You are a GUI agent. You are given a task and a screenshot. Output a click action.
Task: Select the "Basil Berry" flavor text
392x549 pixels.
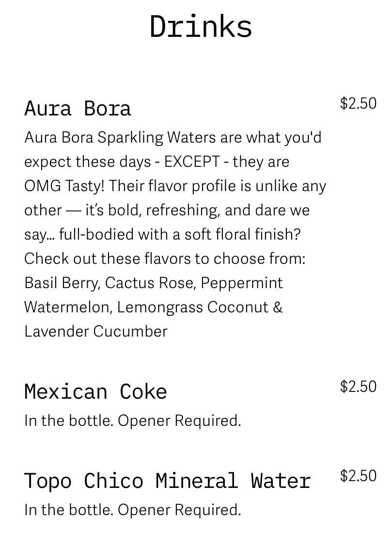pyautogui.click(x=62, y=283)
